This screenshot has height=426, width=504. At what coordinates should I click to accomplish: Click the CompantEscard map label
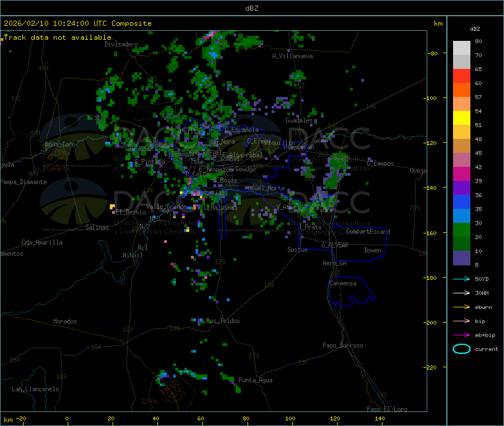tap(368, 232)
